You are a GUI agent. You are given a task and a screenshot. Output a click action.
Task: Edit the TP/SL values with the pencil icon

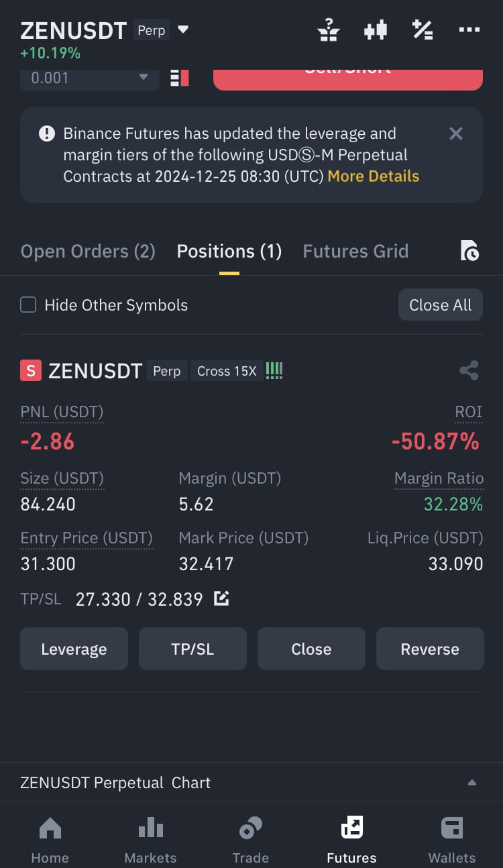(x=221, y=598)
